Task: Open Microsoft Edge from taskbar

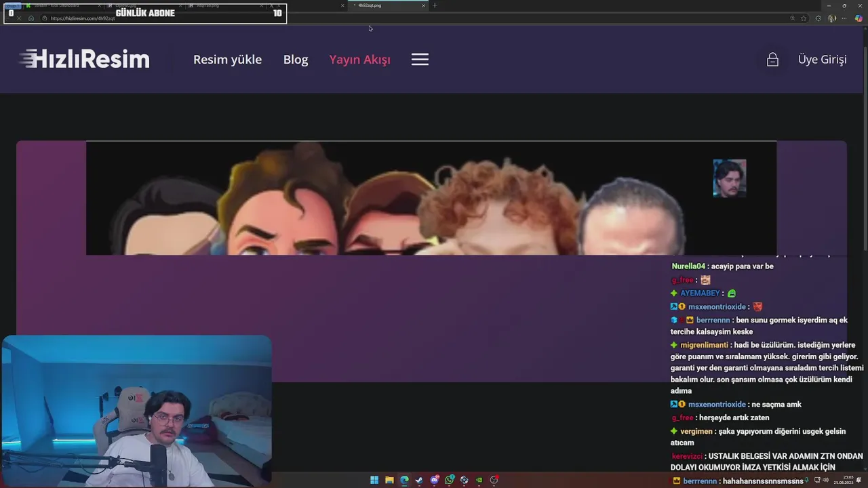Action: 404,480
